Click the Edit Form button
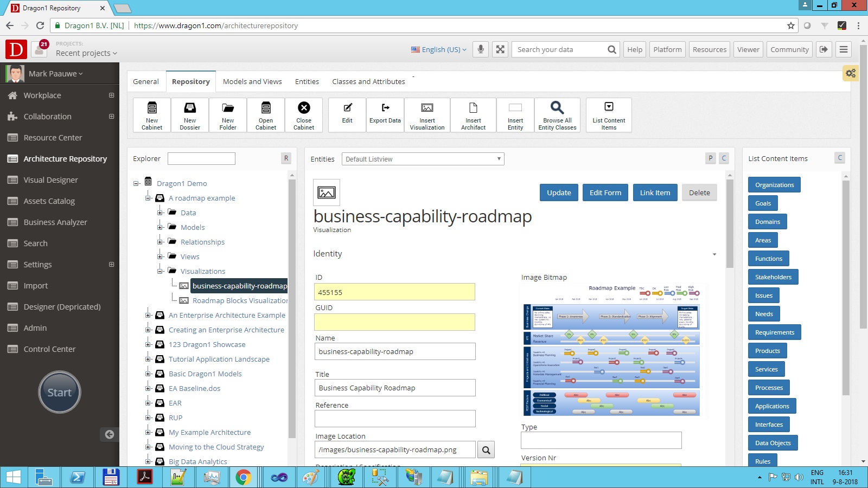 click(x=605, y=192)
